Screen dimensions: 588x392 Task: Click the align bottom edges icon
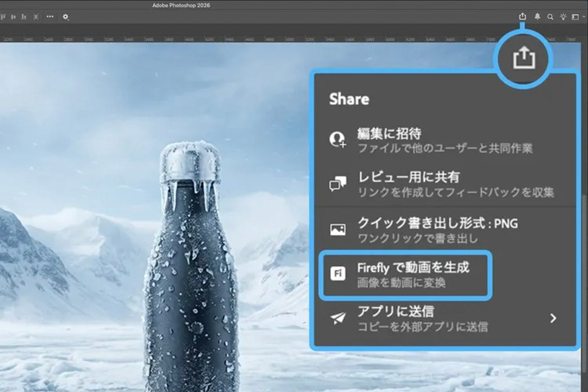[x=24, y=17]
